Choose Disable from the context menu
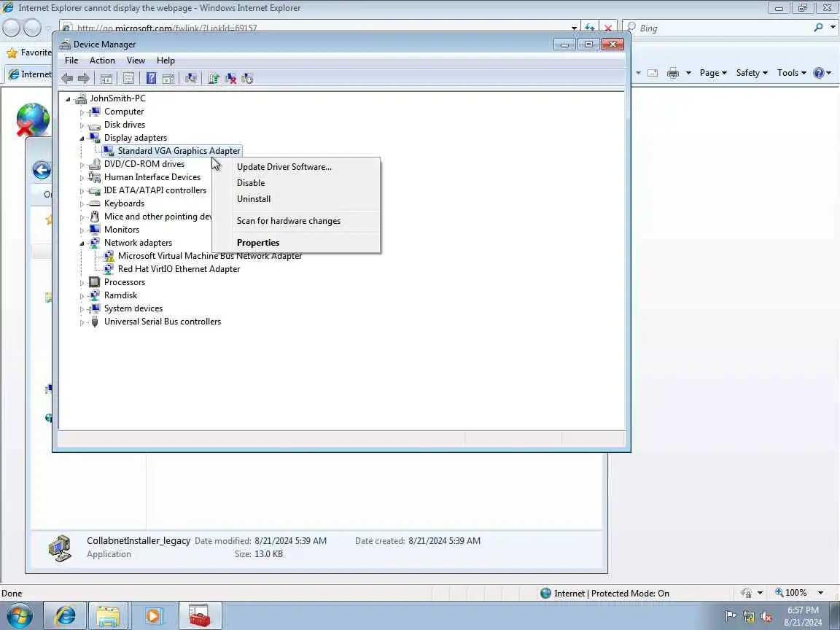840x630 pixels. 296,183
